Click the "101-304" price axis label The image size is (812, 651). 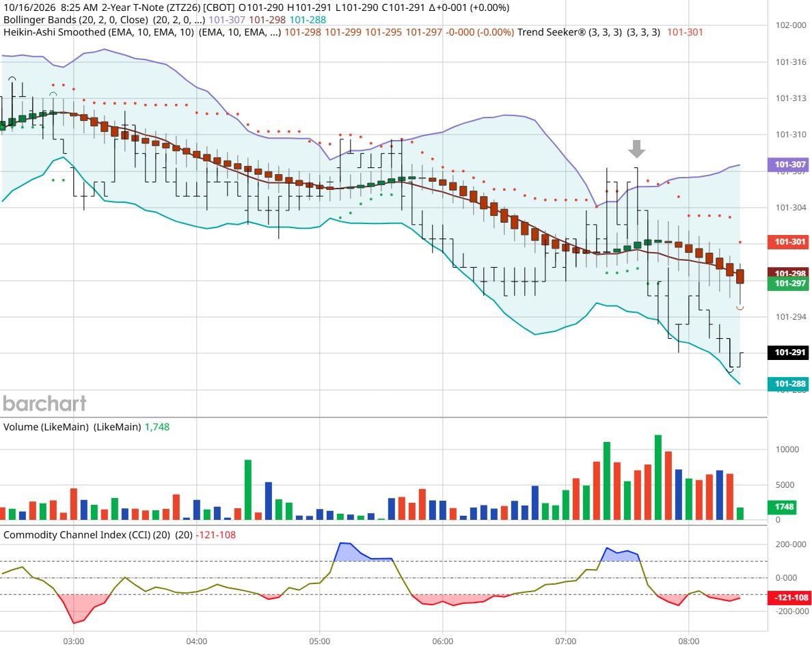pyautogui.click(x=791, y=208)
